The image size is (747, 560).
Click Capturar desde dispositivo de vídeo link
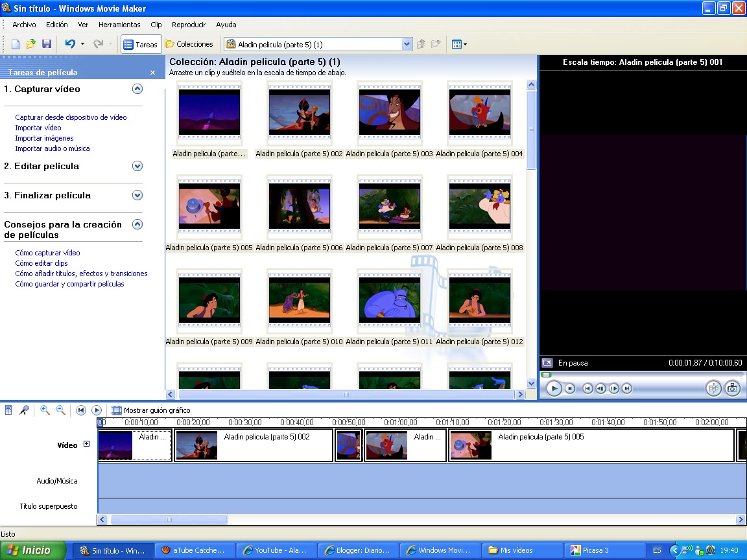tap(71, 117)
